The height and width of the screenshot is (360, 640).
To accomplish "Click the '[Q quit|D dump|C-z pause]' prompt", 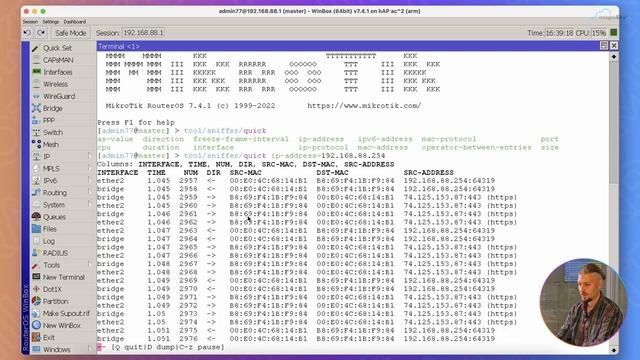I will [168, 347].
